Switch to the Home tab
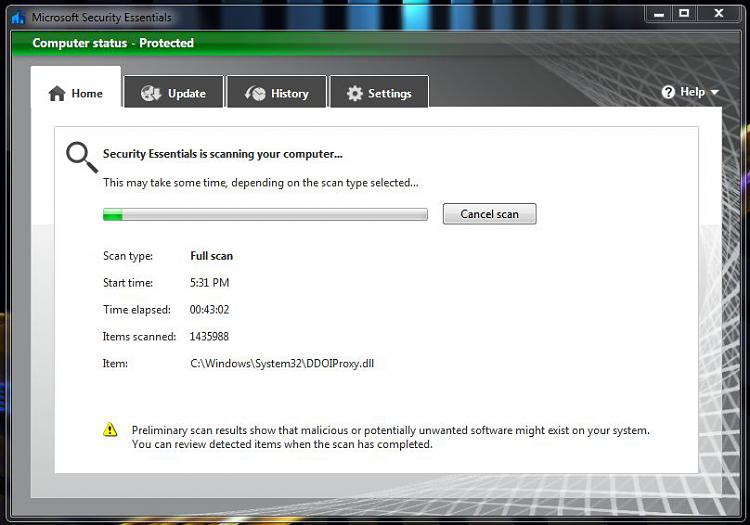 [x=76, y=88]
